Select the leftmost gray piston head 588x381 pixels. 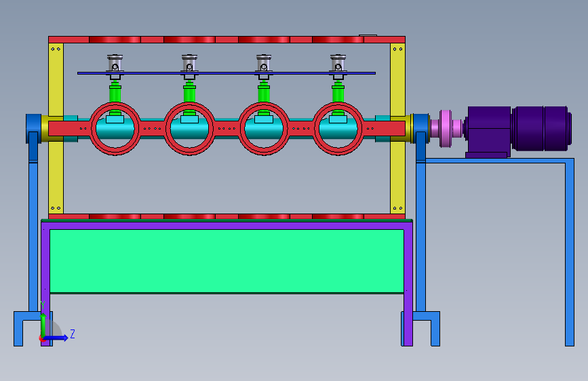pos(115,62)
